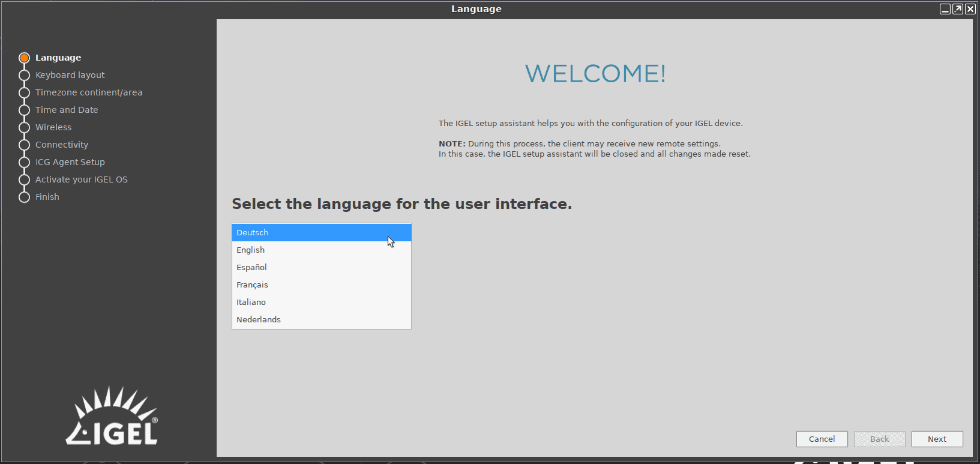Click the Cancel button
Image resolution: width=980 pixels, height=464 pixels.
[x=822, y=439]
